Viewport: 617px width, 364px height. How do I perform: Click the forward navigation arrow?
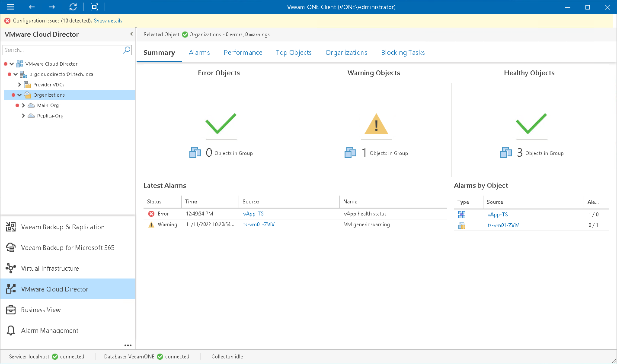[51, 7]
